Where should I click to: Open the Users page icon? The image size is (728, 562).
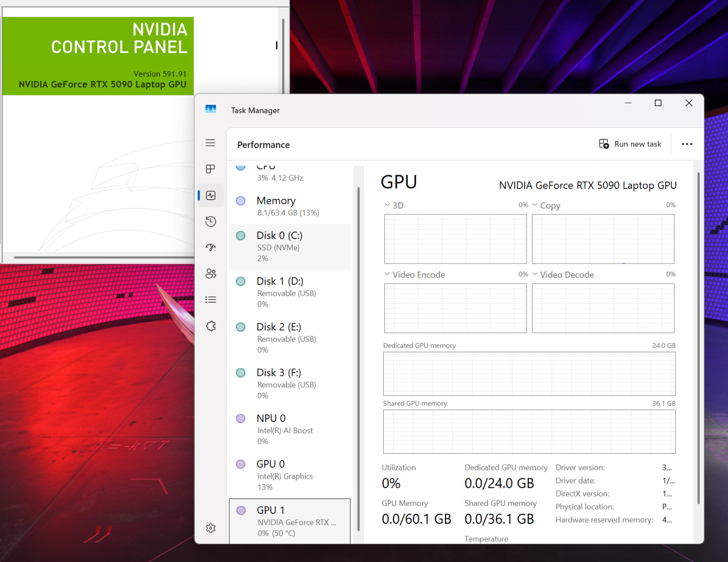pyautogui.click(x=210, y=273)
